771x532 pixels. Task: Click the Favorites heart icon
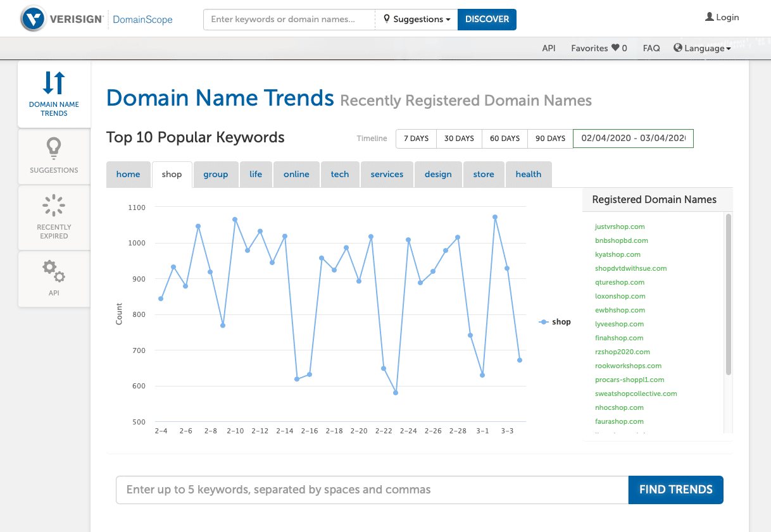615,48
